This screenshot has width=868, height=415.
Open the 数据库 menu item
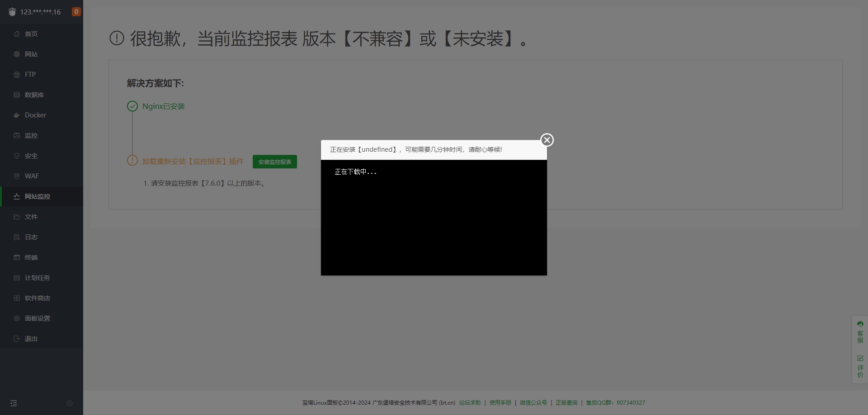point(42,95)
